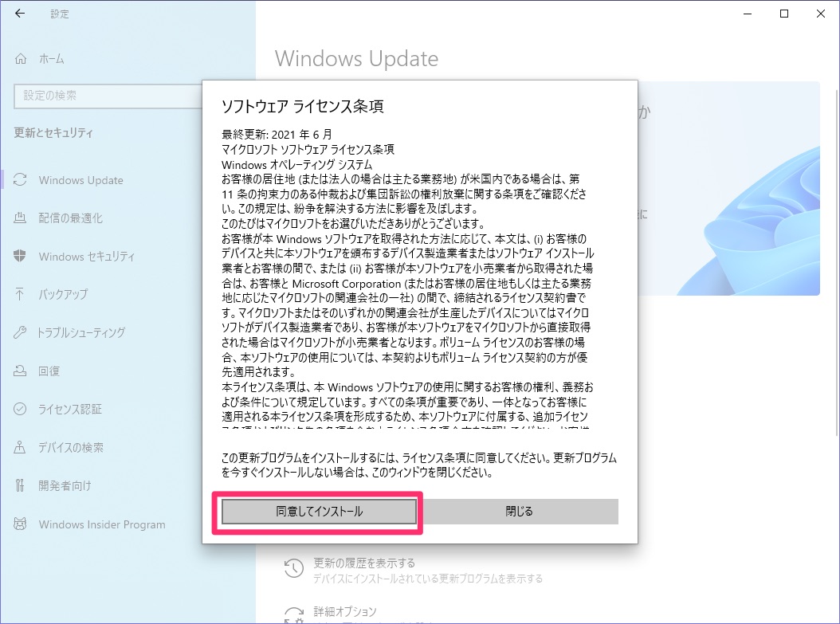840x624 pixels.
Task: Open 配信の最適化 in the sidebar
Action: pyautogui.click(x=70, y=218)
